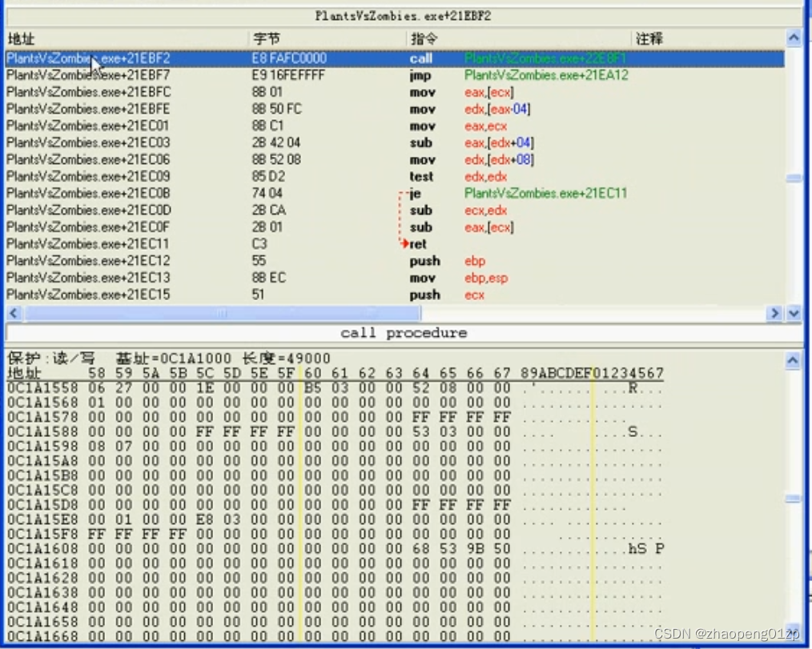Click the hex row address 0C1A1608
Screen dimensions: 812x649
[x=42, y=549]
